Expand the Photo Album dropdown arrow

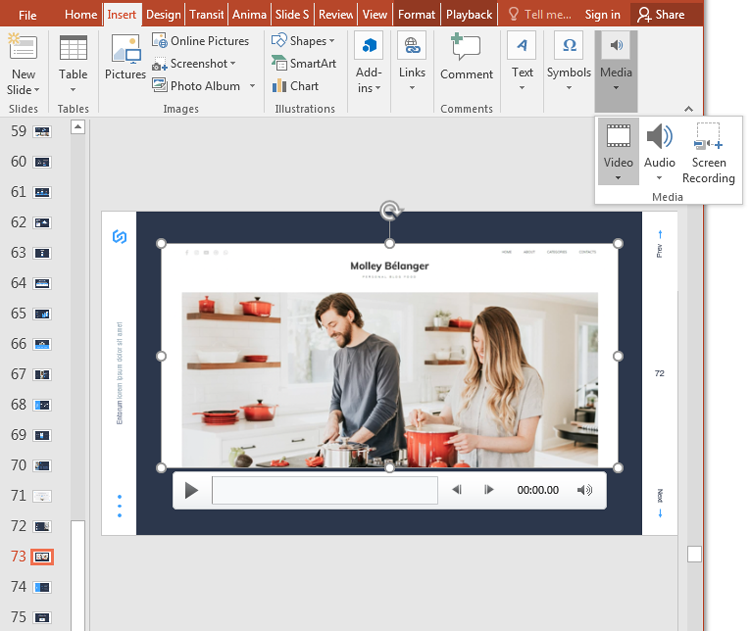pos(252,86)
